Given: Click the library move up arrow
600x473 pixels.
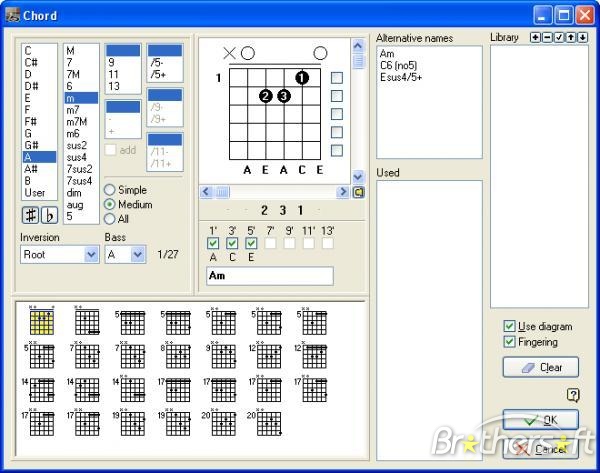Looking at the screenshot, I should (x=571, y=37).
